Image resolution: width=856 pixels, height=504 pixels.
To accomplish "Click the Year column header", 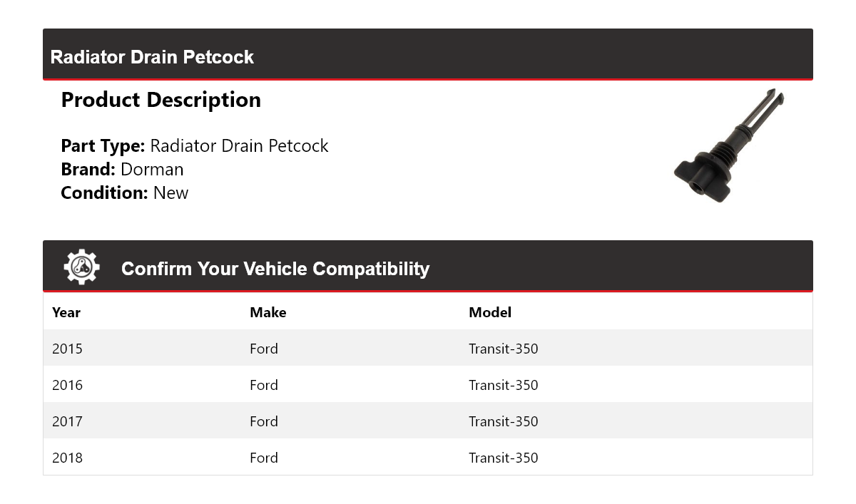I will point(66,312).
